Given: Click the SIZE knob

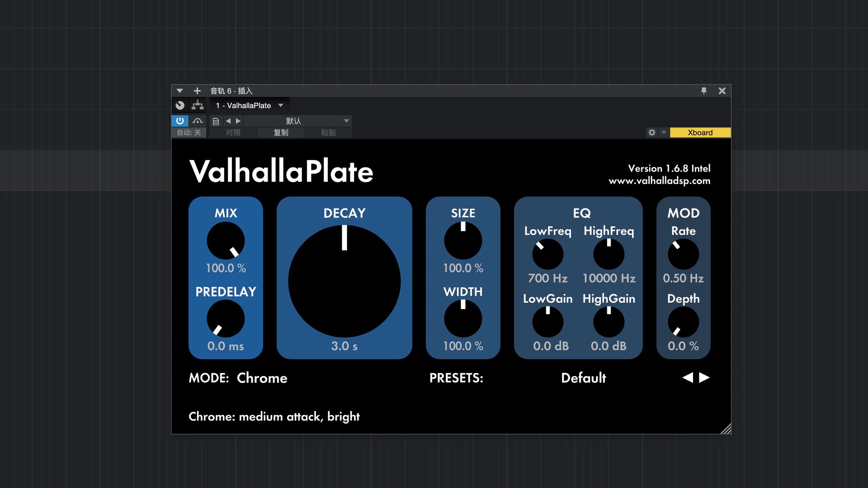Looking at the screenshot, I should (x=463, y=240).
